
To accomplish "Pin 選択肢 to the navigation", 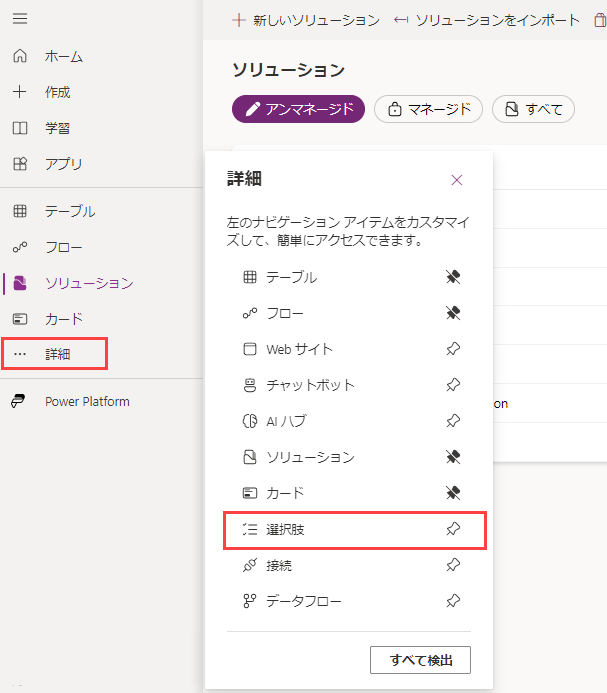I will [453, 529].
